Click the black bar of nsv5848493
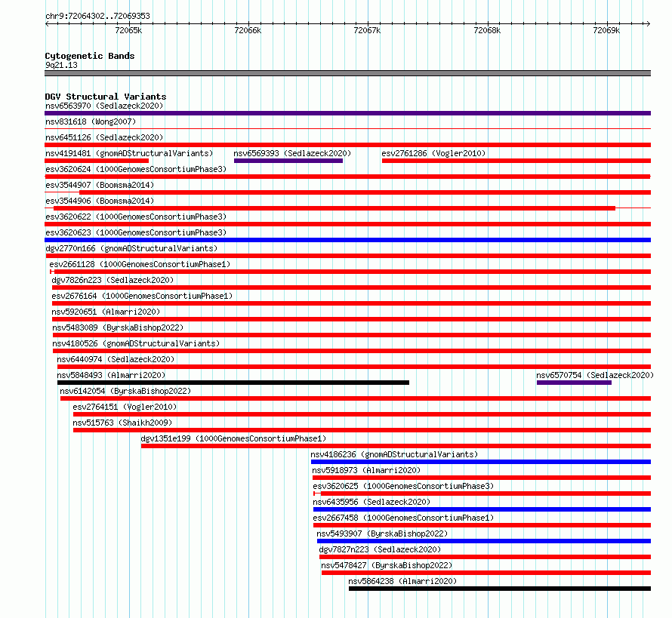672x618 pixels. coord(233,383)
